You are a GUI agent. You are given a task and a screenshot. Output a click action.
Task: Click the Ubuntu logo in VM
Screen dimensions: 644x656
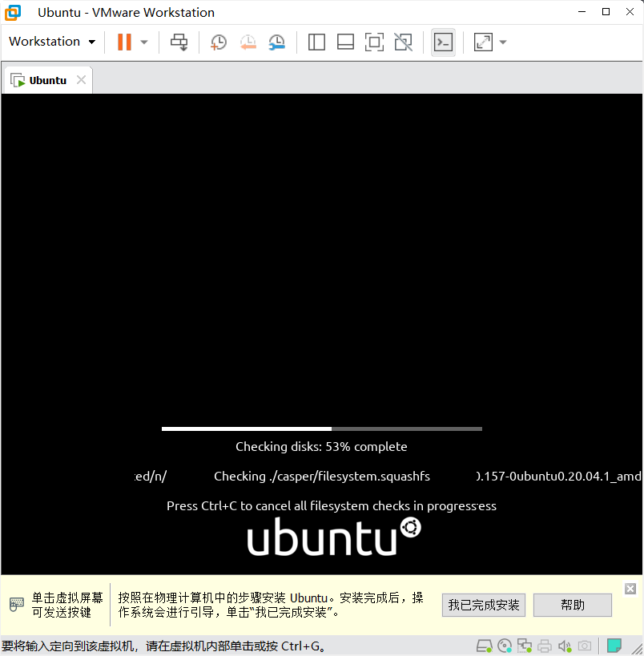point(334,537)
